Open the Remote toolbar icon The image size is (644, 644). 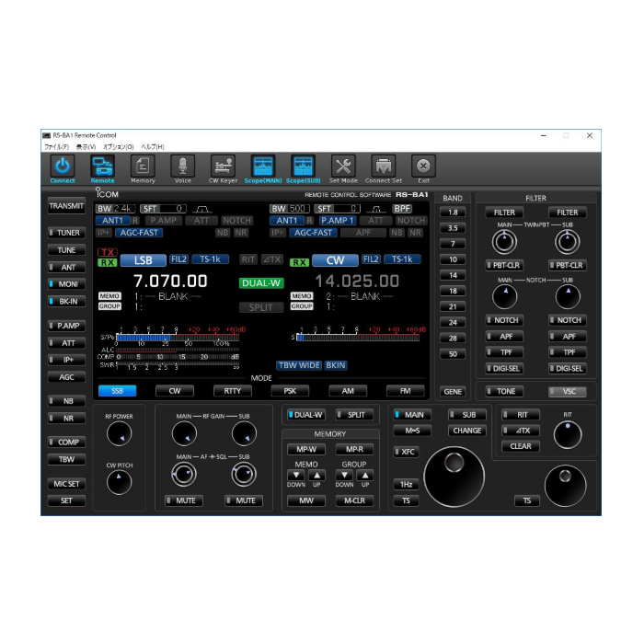[x=103, y=167]
